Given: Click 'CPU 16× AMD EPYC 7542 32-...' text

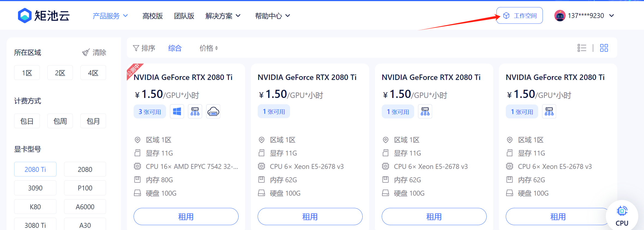Looking at the screenshot, I should [x=192, y=166].
